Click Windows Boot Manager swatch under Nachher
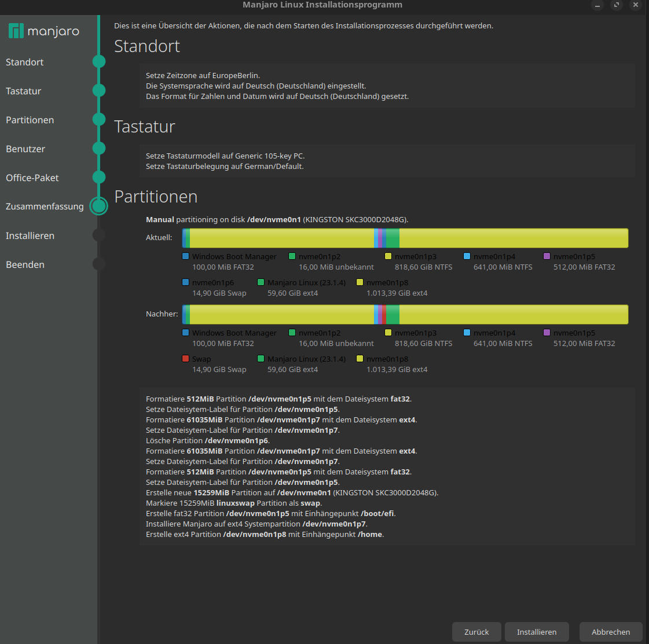This screenshot has height=644, width=649. point(186,333)
